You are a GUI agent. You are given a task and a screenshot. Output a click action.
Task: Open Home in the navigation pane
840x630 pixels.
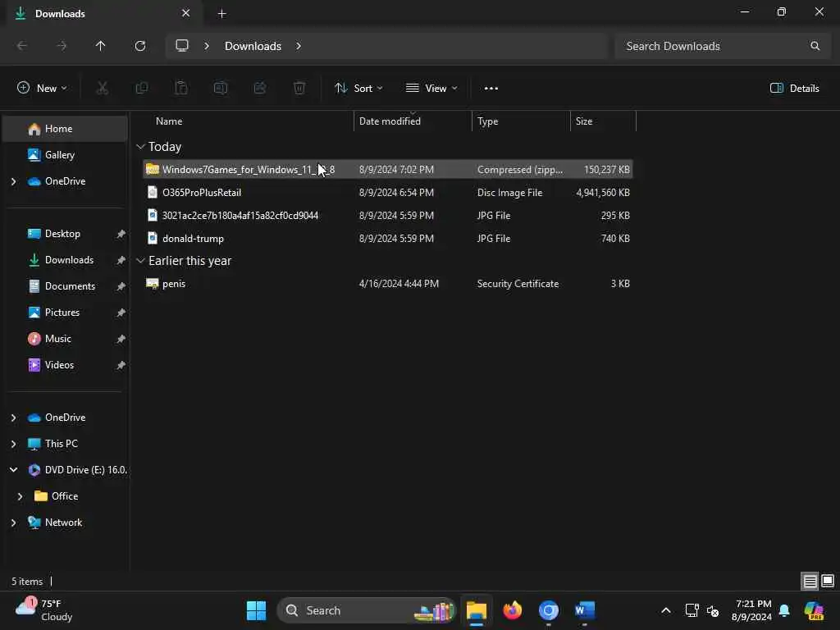[65, 129]
